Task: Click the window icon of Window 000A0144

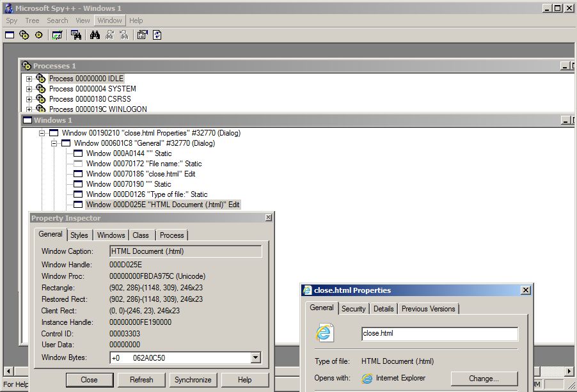Action: pos(78,153)
